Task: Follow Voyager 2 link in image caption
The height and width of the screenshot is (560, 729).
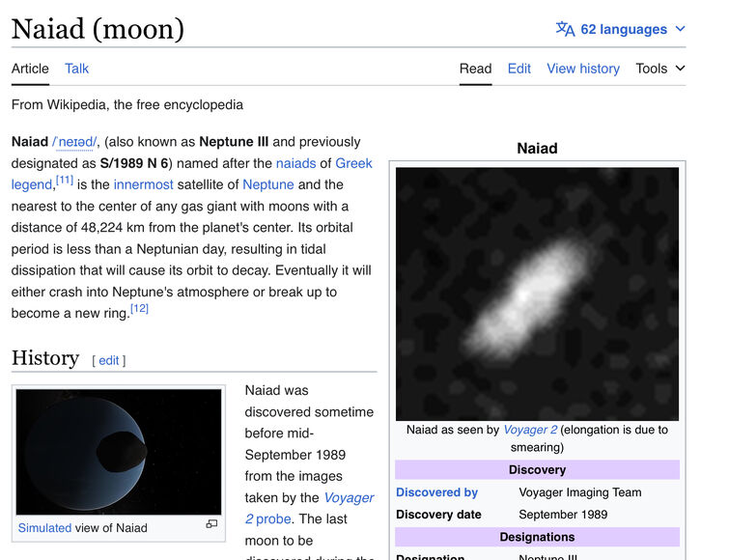Action: coord(530,430)
